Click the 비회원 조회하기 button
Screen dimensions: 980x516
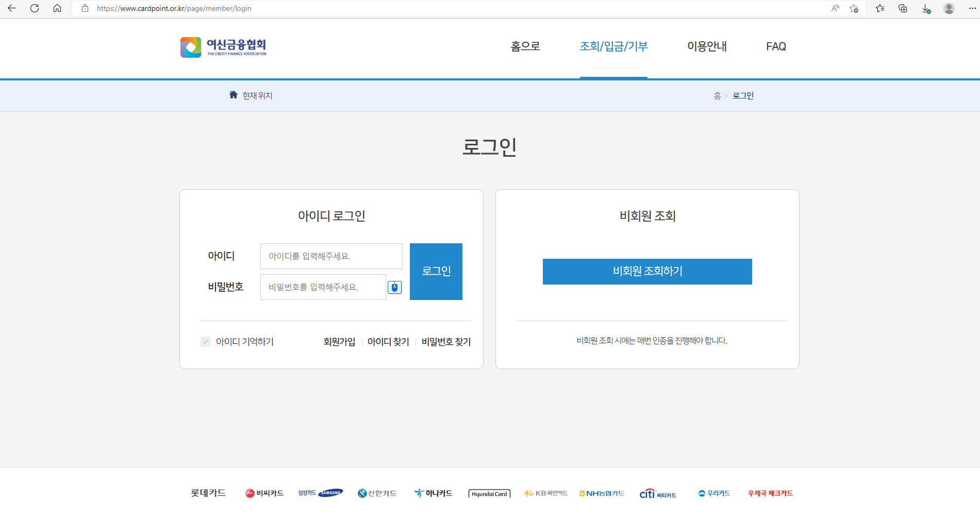pos(647,272)
